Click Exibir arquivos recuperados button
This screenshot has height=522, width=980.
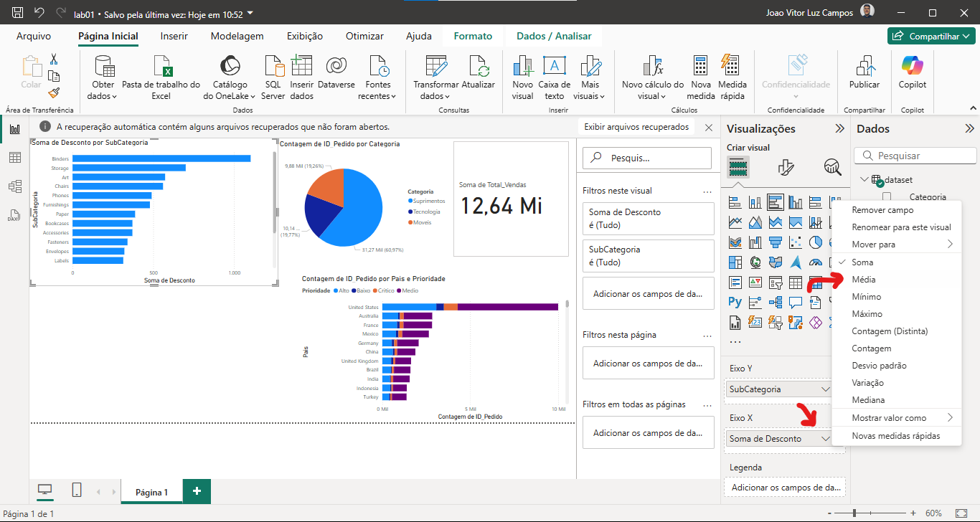click(636, 127)
